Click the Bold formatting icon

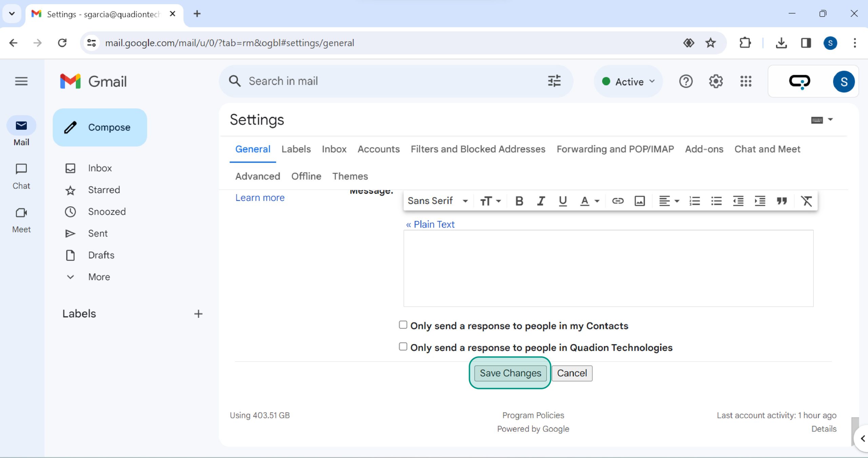tap(519, 201)
